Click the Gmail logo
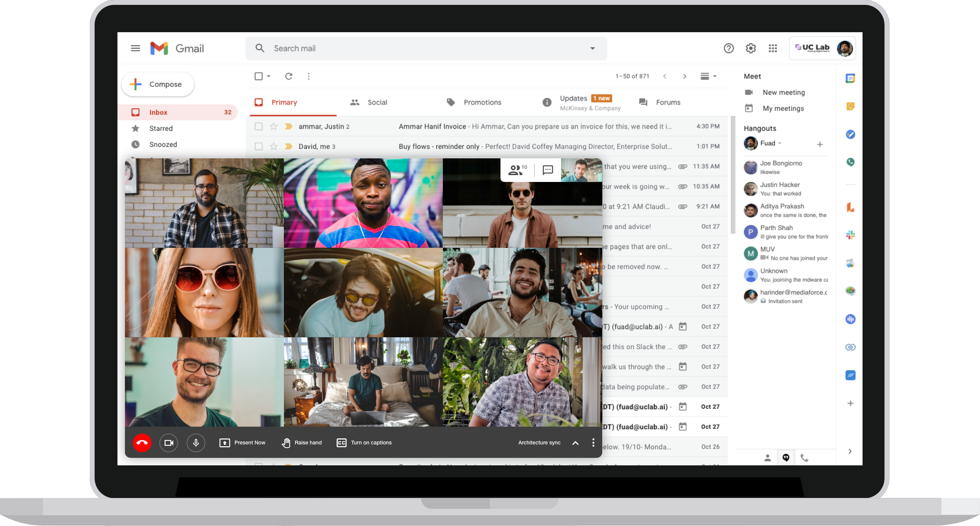This screenshot has height=526, width=980. click(177, 48)
